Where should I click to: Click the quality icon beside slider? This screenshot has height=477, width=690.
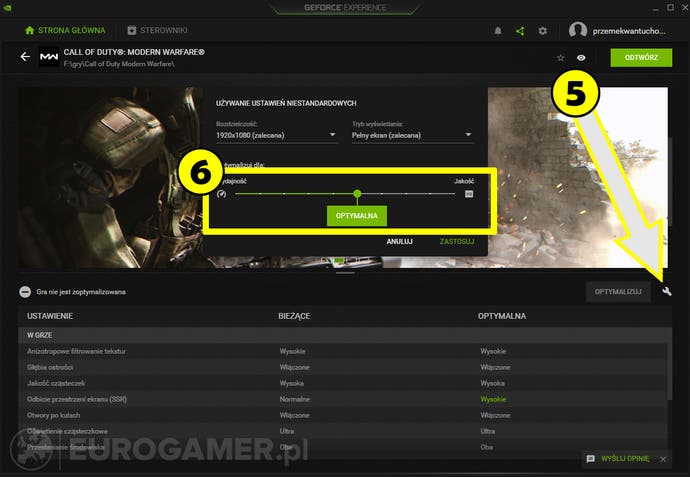point(469,194)
